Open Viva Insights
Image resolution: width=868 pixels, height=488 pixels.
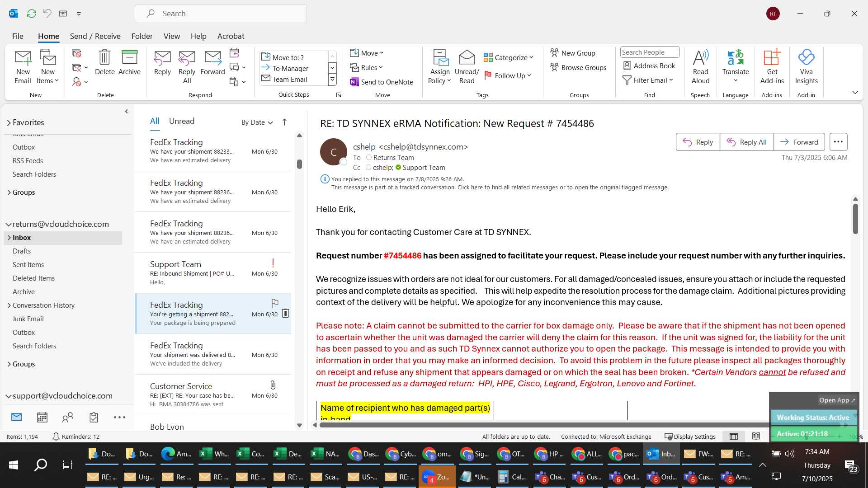806,67
